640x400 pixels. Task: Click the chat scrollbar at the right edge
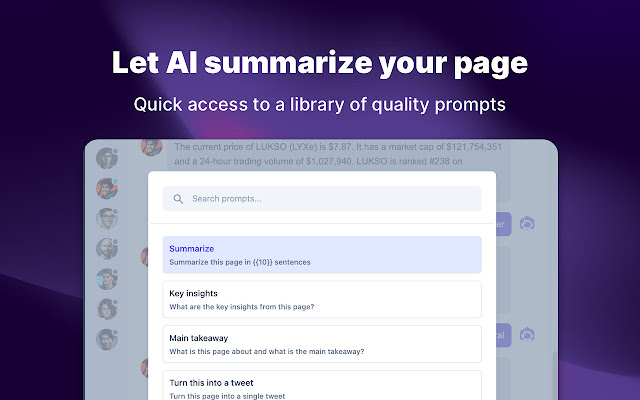(x=554, y=376)
